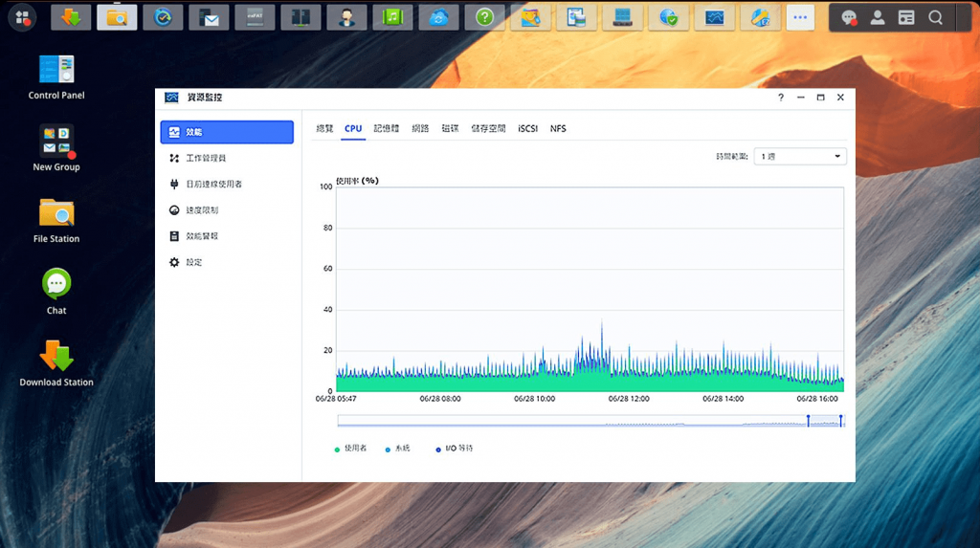980x548 pixels.
Task: Open File Station from the desktop
Action: (x=56, y=214)
